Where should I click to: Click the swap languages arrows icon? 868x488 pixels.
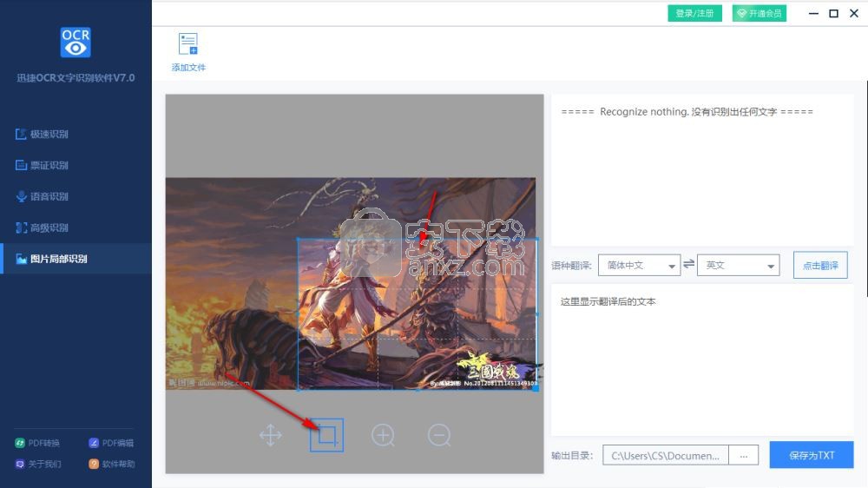point(688,264)
